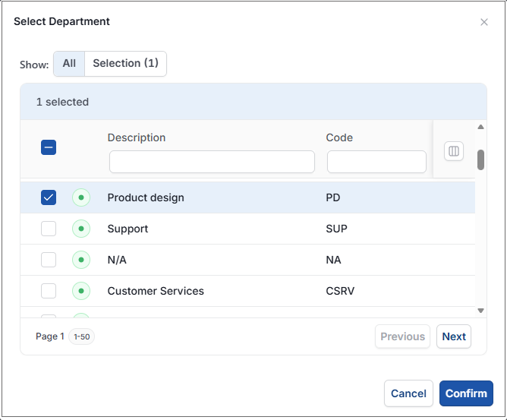
Task: Focus the Description filter input
Action: [x=212, y=162]
